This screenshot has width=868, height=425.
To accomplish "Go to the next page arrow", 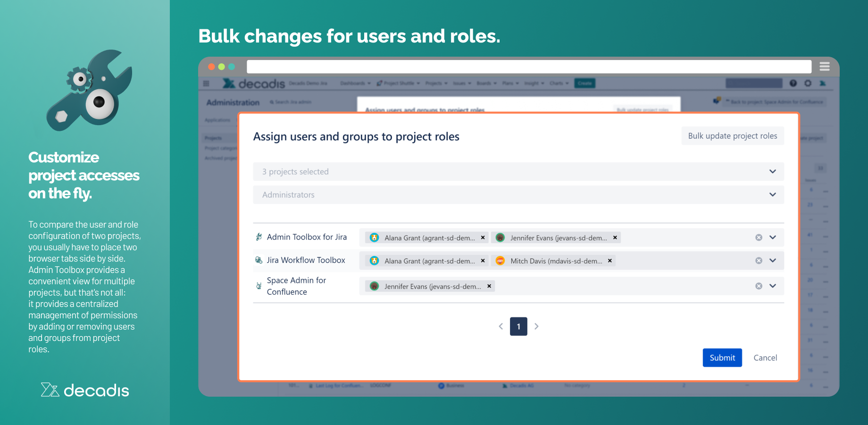I will tap(536, 326).
